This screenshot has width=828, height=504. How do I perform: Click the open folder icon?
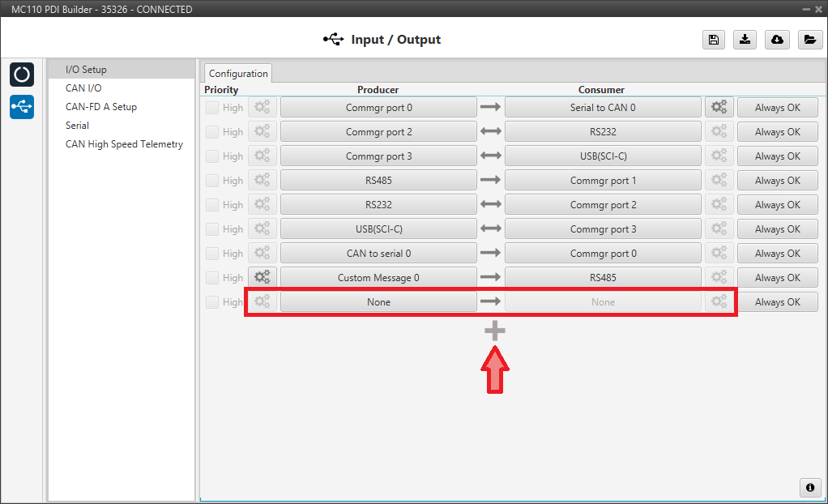pyautogui.click(x=809, y=40)
